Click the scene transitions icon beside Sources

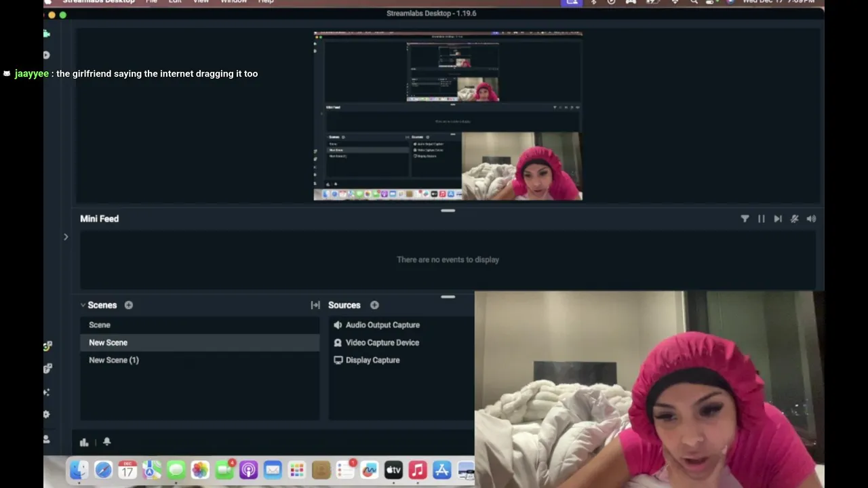pos(315,305)
